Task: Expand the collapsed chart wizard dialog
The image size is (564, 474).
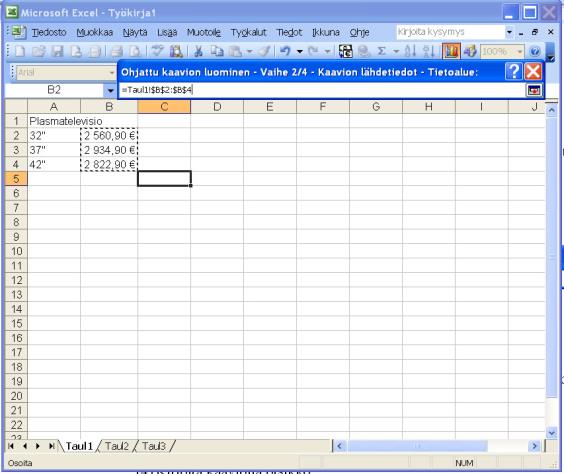Action: tap(534, 90)
